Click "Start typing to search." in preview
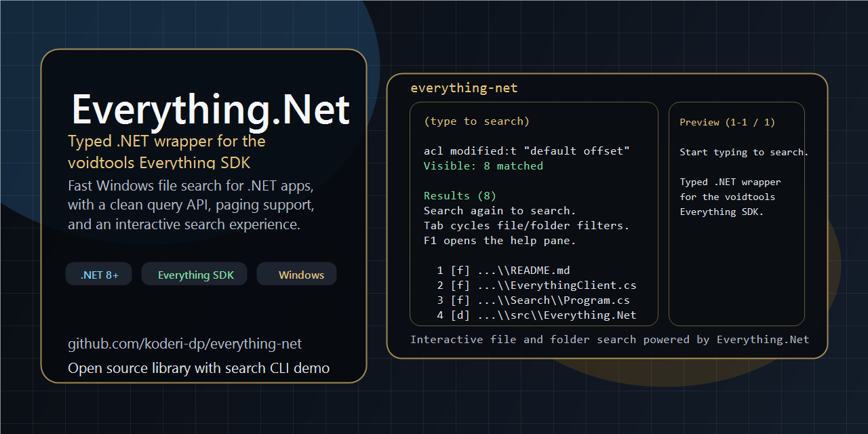The height and width of the screenshot is (434, 868). coord(744,153)
